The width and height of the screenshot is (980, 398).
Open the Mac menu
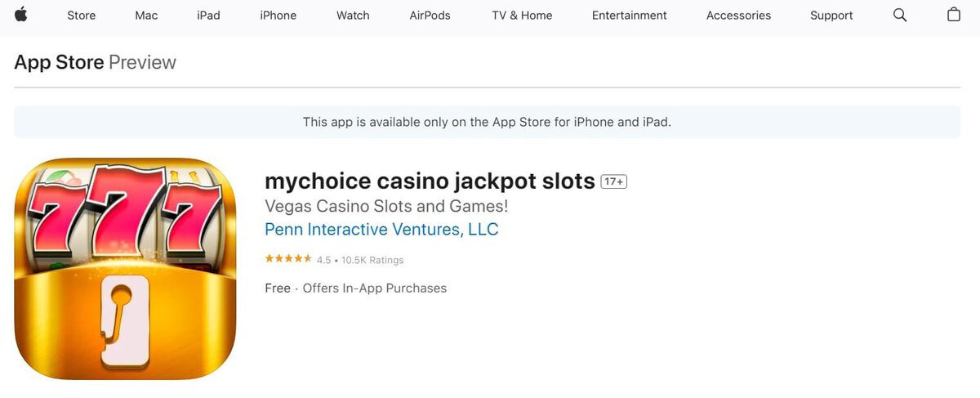coord(146,16)
